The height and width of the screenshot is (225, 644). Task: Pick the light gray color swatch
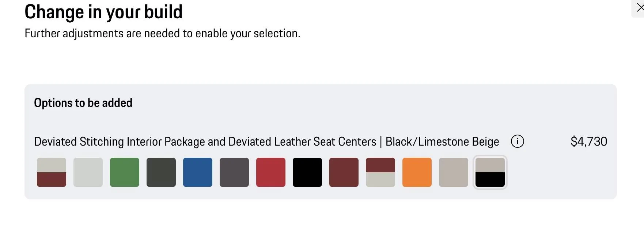point(88,172)
